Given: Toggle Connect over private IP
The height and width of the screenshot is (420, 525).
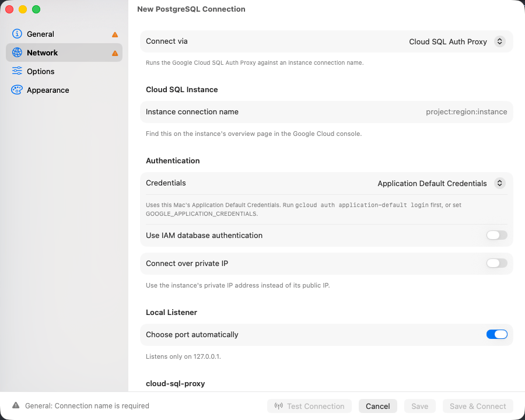Looking at the screenshot, I should coord(497,263).
